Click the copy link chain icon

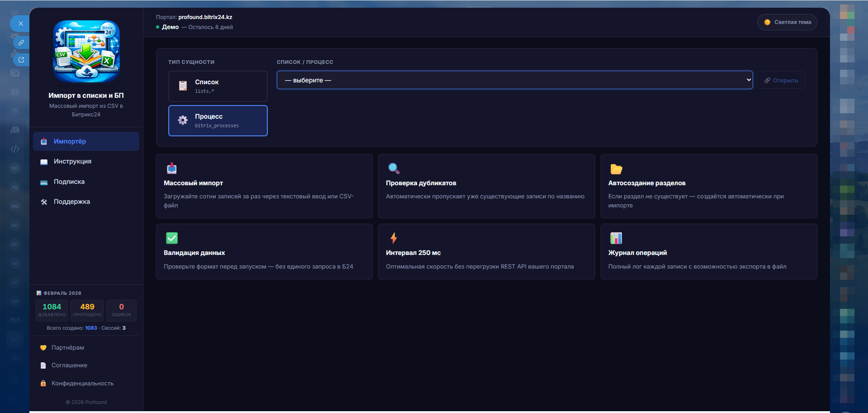(x=21, y=43)
